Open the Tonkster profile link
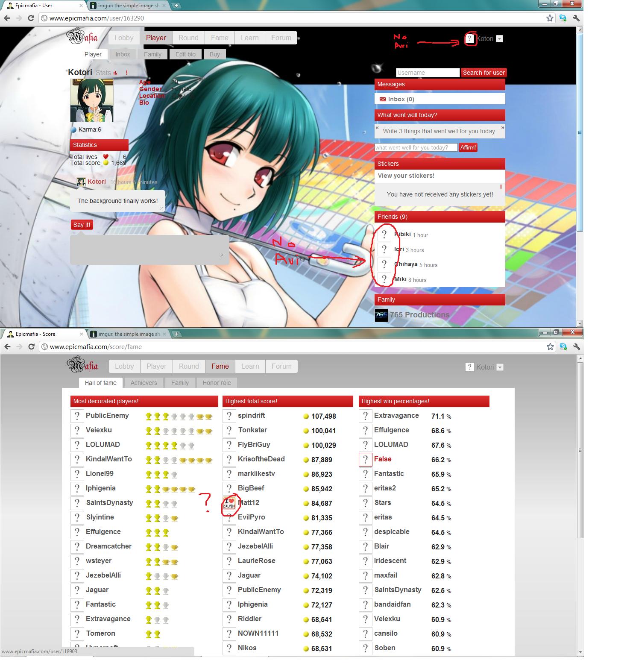The width and height of the screenshot is (627, 672). pyautogui.click(x=252, y=430)
